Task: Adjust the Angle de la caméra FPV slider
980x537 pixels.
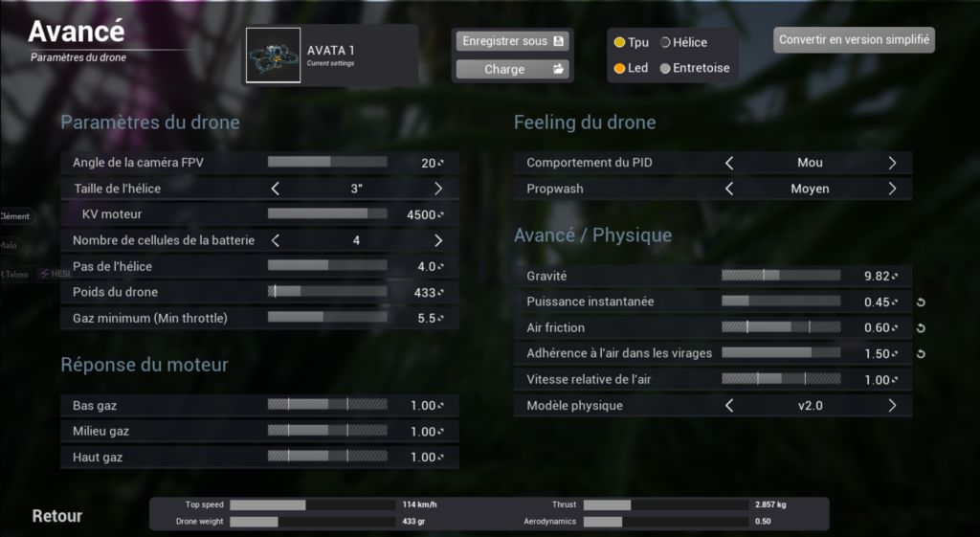Action: click(x=327, y=163)
